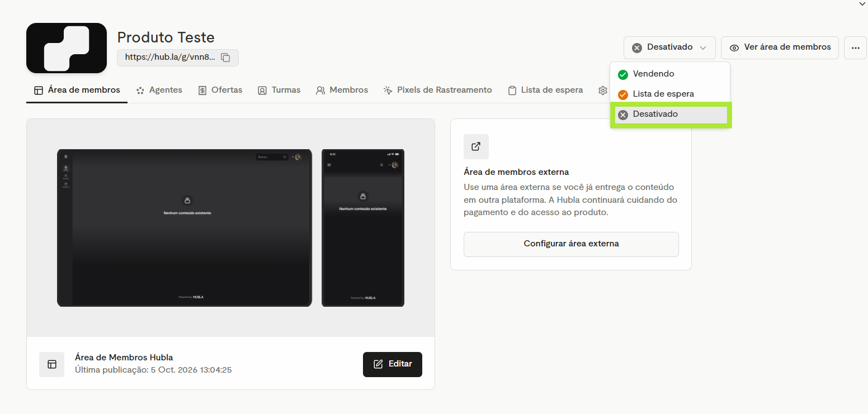This screenshot has width=868, height=414.
Task: Expand the Desativado status dropdown
Action: click(669, 47)
